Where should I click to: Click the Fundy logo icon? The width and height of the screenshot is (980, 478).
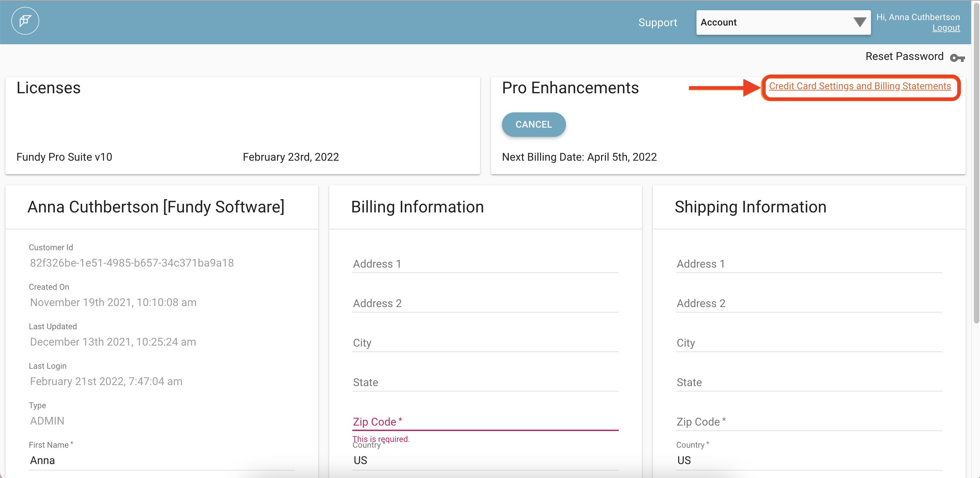(25, 21)
